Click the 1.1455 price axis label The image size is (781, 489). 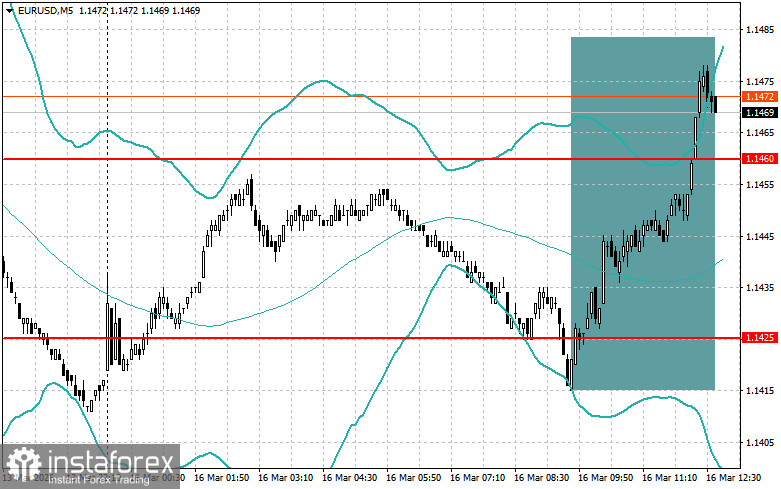click(760, 184)
